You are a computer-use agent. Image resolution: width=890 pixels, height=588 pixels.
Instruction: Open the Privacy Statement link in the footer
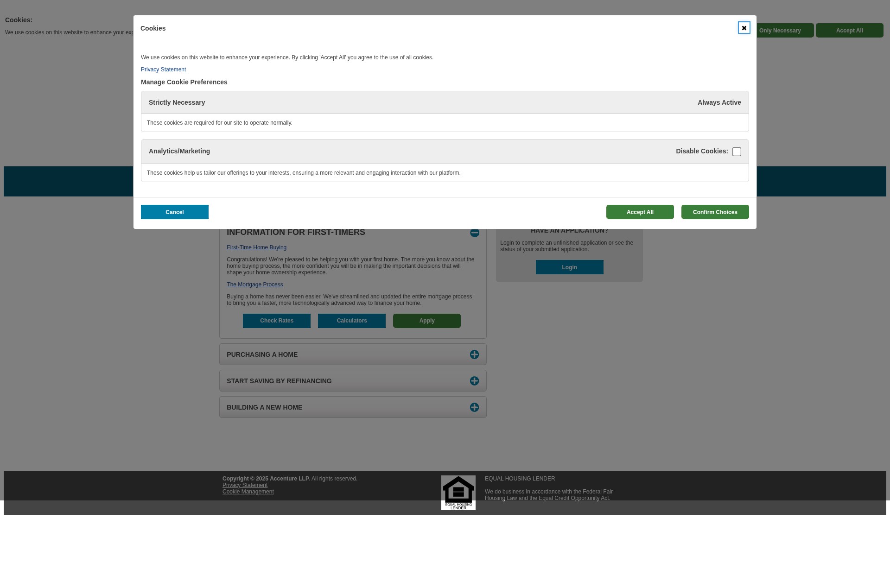tap(245, 485)
